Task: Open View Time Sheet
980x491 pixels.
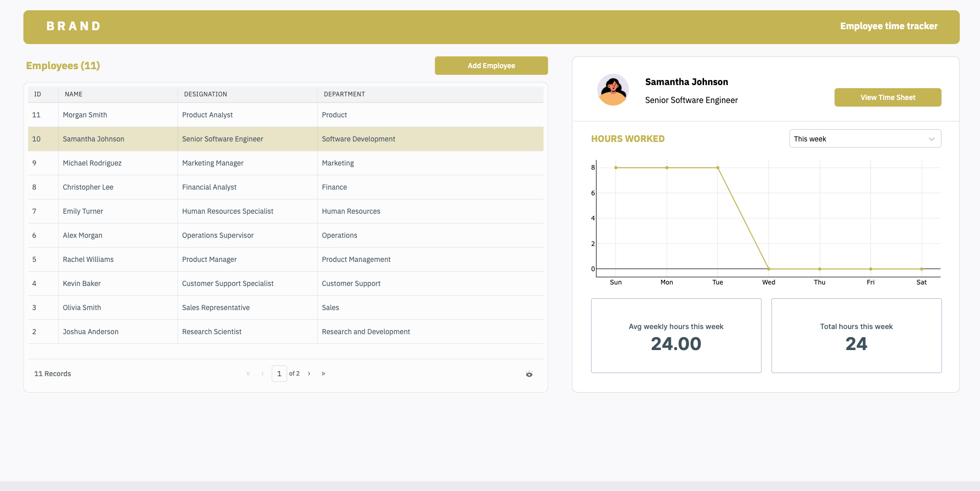Action: pos(887,97)
